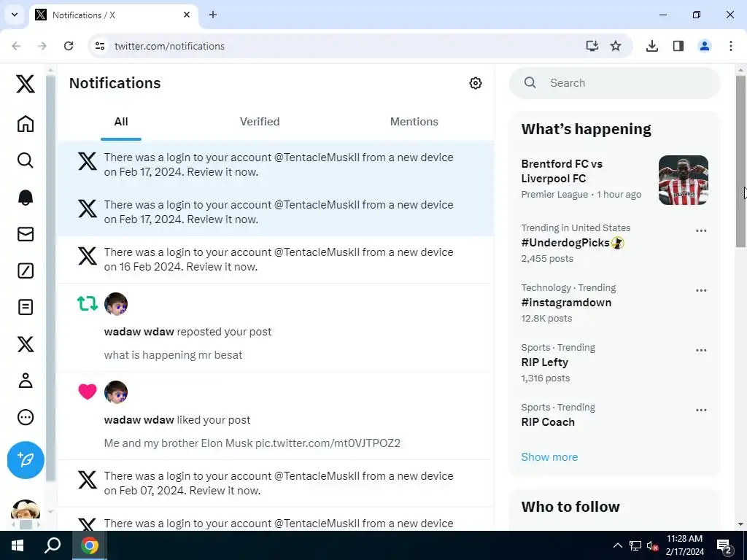Click Chrome icon in taskbar

point(90,545)
